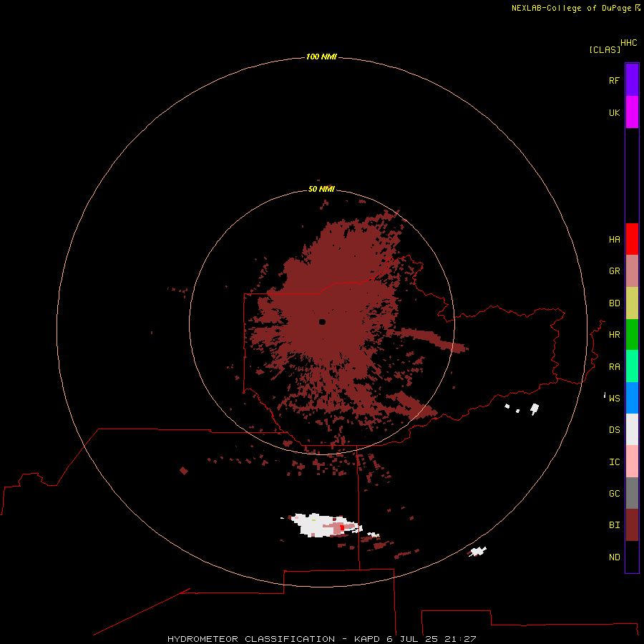
Task: Click the GR legend label
Action: click(614, 271)
